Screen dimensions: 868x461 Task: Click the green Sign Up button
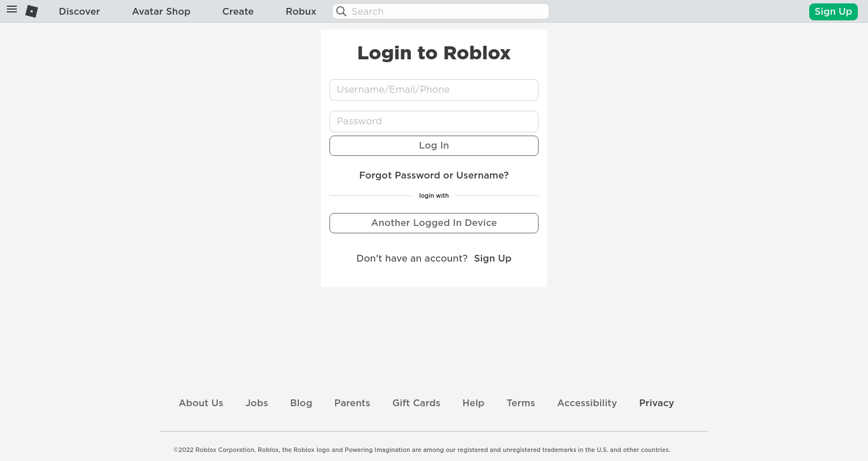(x=833, y=11)
